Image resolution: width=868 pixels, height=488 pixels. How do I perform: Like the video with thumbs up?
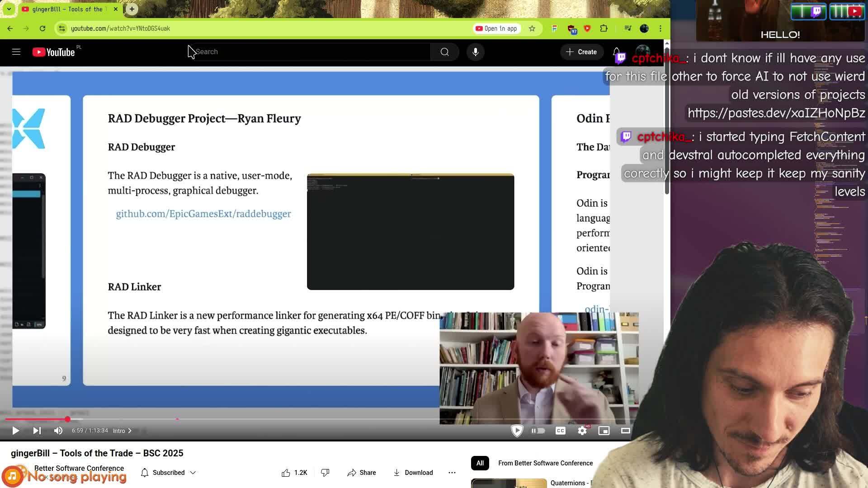click(x=294, y=473)
